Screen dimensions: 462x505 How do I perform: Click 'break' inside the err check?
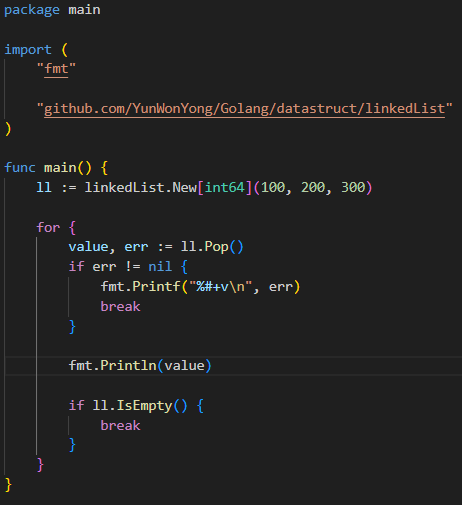tap(120, 307)
